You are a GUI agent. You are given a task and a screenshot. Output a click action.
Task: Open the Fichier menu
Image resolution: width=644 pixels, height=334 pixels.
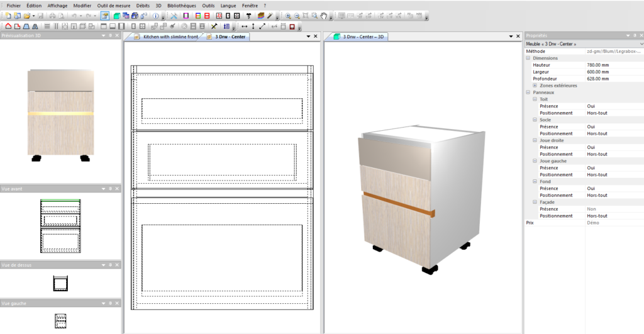[x=14, y=6]
